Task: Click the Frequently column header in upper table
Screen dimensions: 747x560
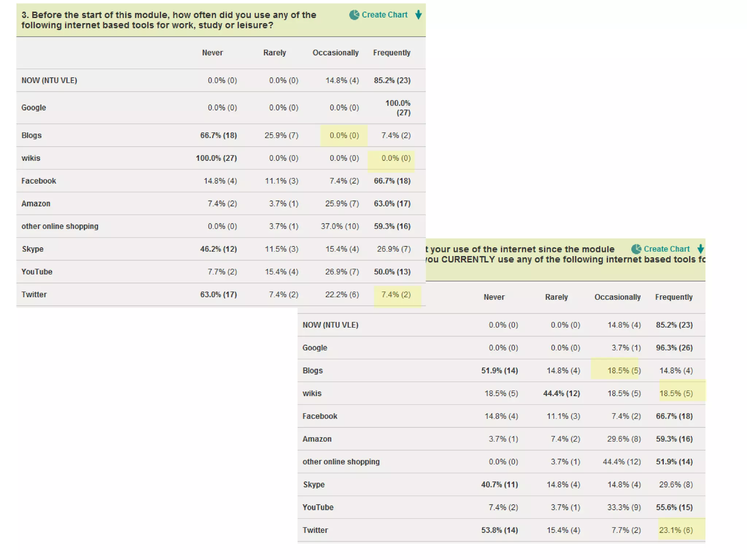Action: click(391, 53)
